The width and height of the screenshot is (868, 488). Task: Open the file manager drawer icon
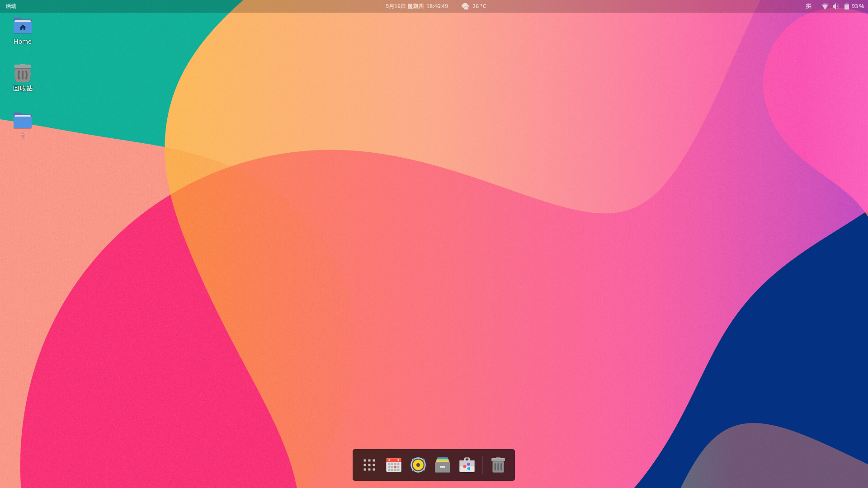(x=442, y=465)
